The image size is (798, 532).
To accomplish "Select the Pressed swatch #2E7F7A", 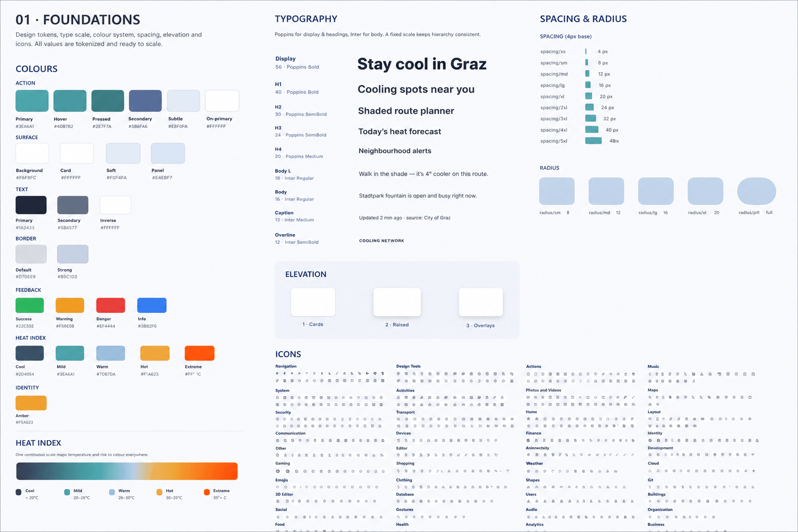I will (x=108, y=101).
